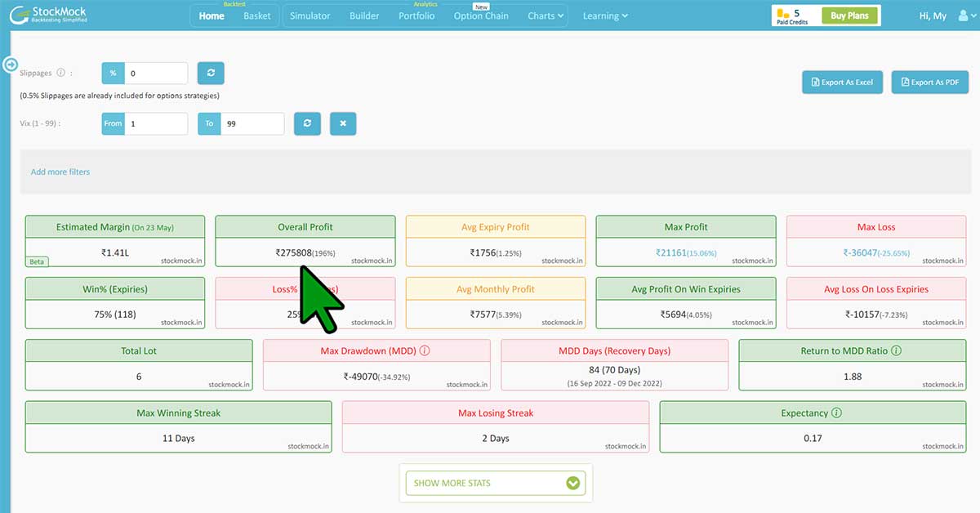This screenshot has width=980, height=513.
Task: Expand the Charts dropdown
Action: coord(546,16)
